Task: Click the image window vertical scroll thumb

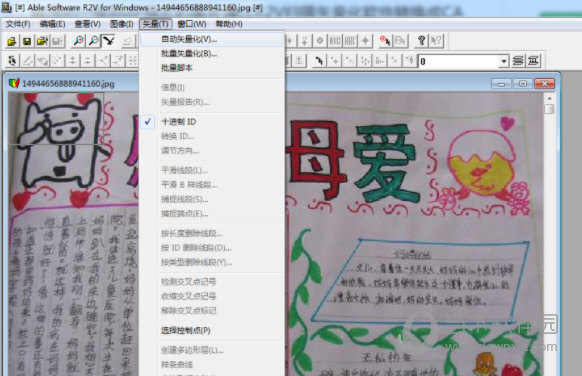Action: (x=549, y=109)
